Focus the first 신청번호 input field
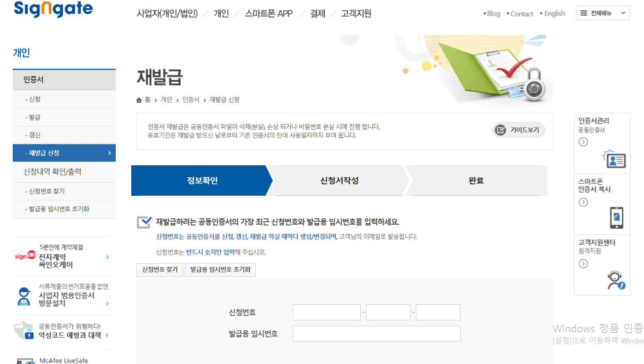The image size is (644, 364). 327,313
